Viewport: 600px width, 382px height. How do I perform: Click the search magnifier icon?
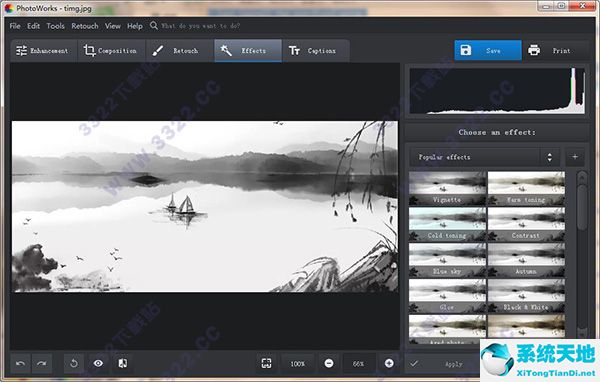pos(153,26)
